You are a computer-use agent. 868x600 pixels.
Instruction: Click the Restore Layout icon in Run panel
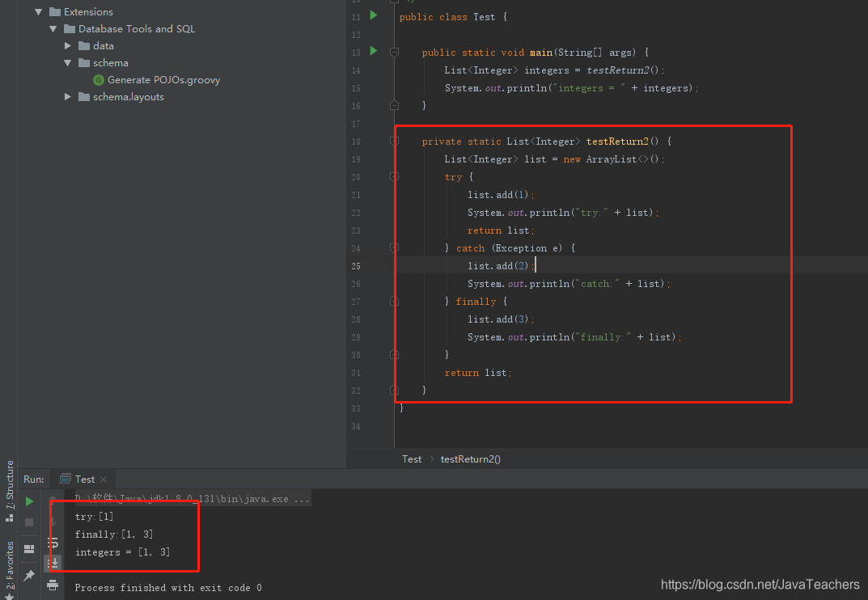tap(29, 549)
